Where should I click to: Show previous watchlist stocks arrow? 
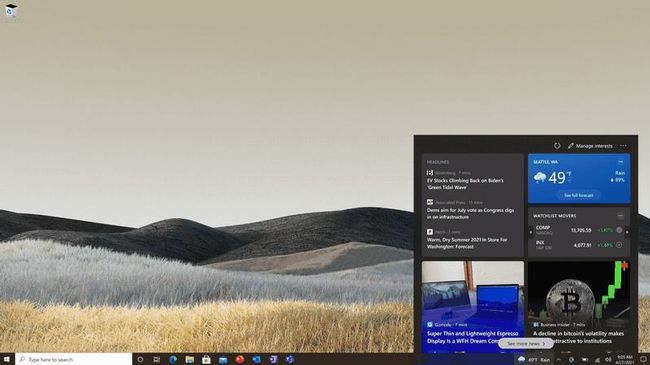pos(531,233)
